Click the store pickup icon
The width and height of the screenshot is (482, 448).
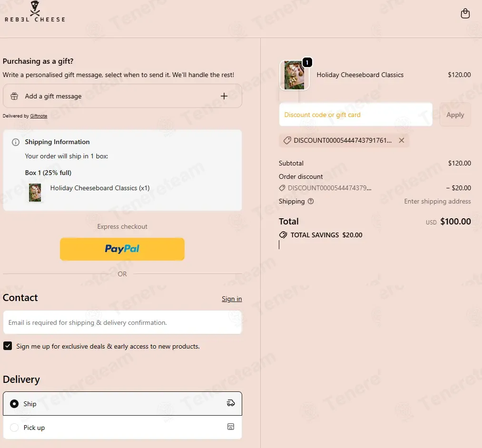231,427
